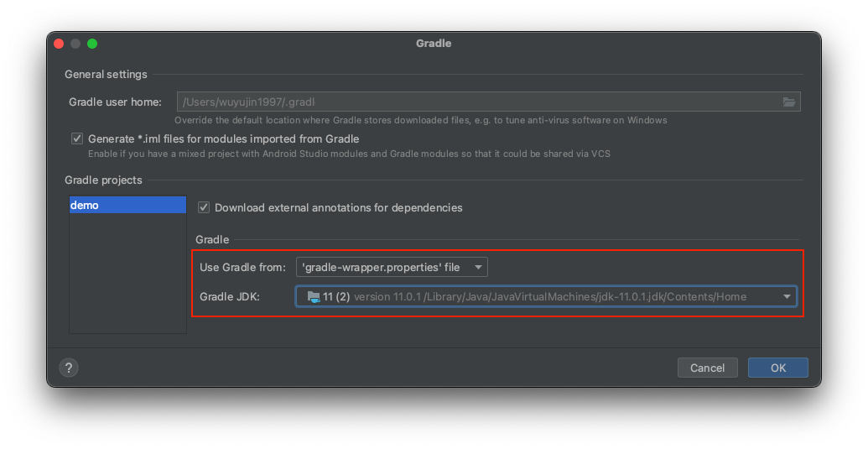This screenshot has width=868, height=449.
Task: Click the 'Download external annotations for dependencies' label text
Action: 338,207
